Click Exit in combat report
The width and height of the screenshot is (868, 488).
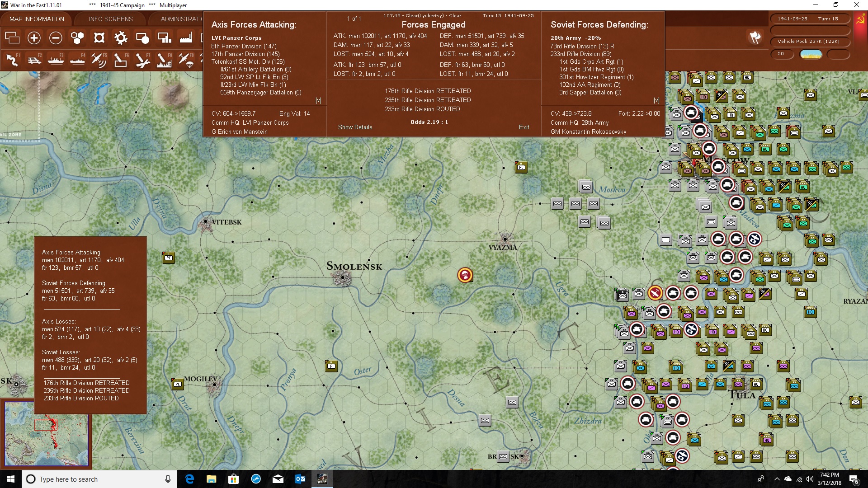(x=524, y=127)
